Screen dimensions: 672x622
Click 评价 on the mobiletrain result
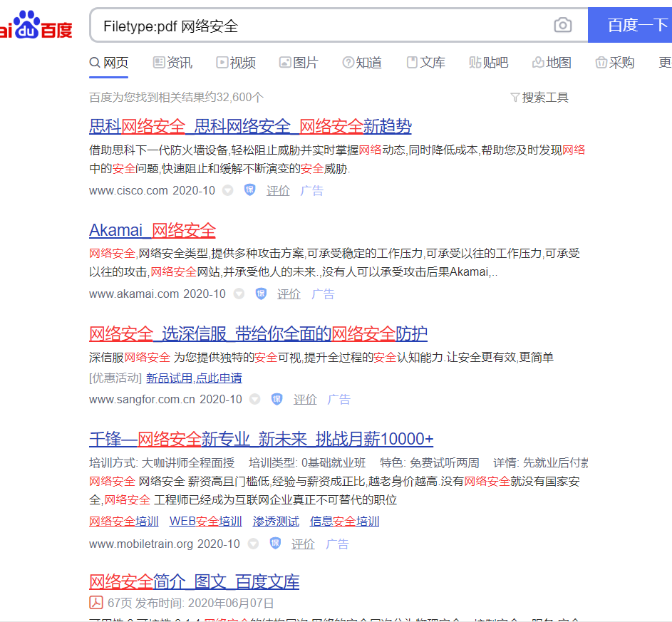click(303, 544)
